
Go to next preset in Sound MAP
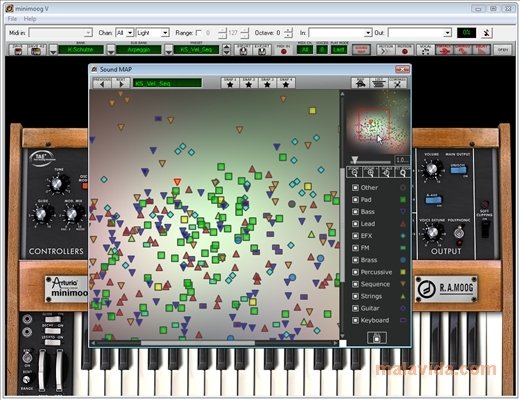121,83
